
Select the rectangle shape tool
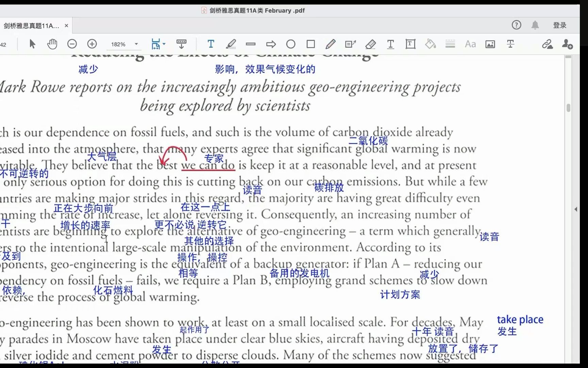pos(311,44)
